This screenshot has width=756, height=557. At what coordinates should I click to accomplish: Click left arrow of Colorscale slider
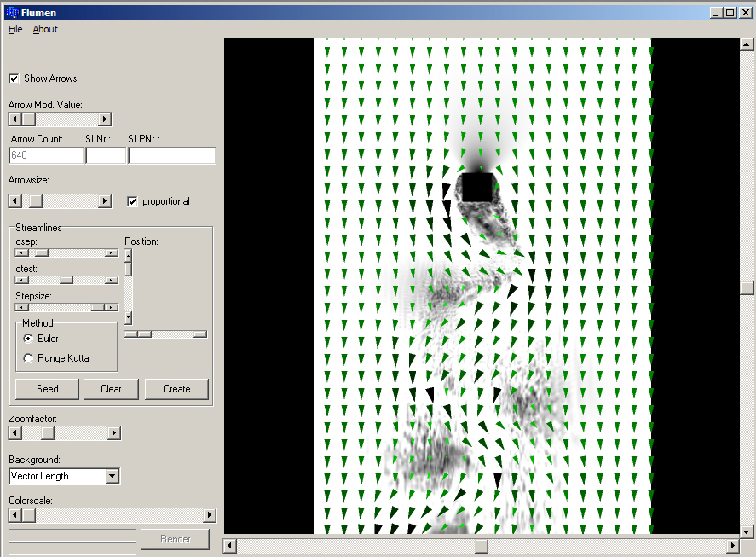[x=14, y=515]
